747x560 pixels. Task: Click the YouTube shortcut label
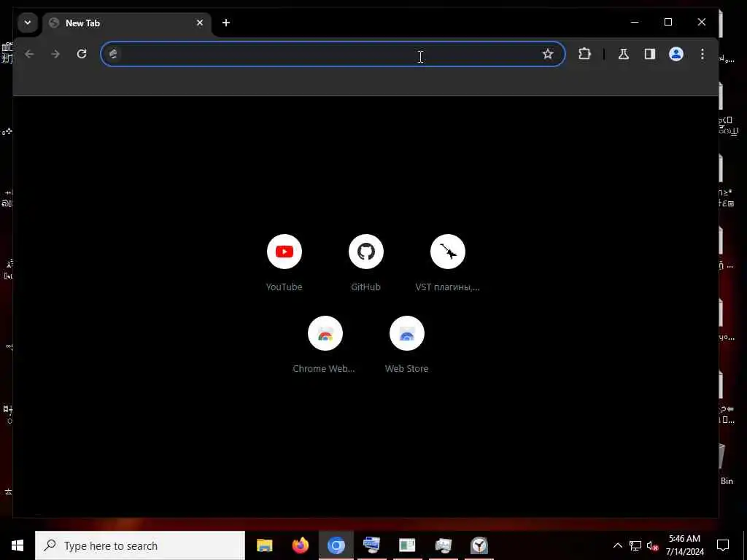point(284,287)
